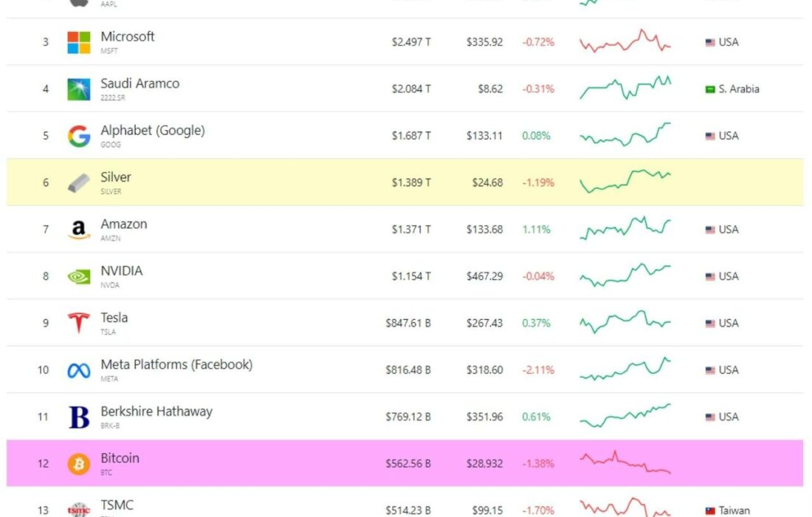Click the Taiwan country flag label
812x517 pixels.
point(728,510)
